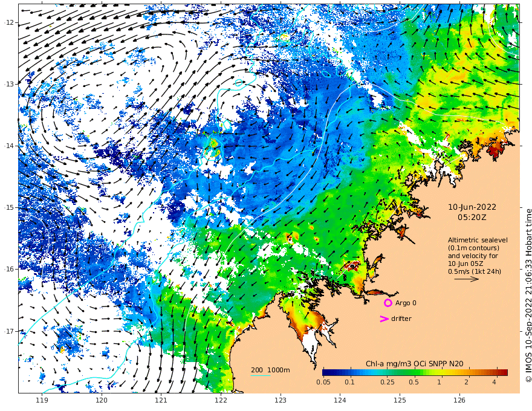Click the '10-Jun 05Z' text
532x411 pixels.
click(465, 264)
